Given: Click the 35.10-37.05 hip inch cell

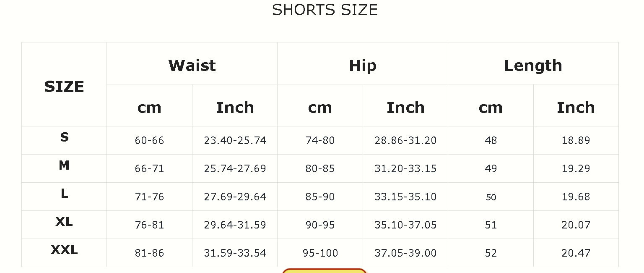Looking at the screenshot, I should [x=405, y=225].
